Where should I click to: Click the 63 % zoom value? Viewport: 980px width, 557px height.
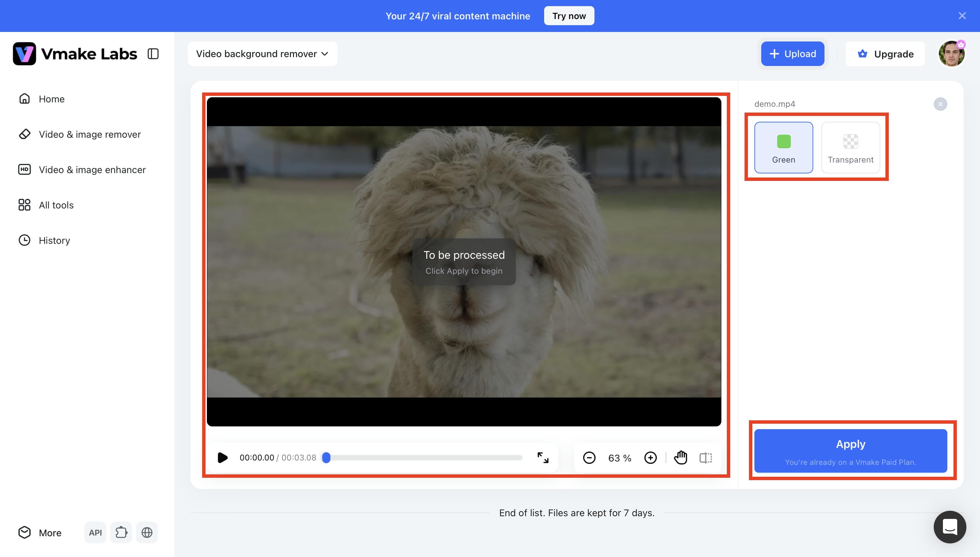pyautogui.click(x=619, y=458)
